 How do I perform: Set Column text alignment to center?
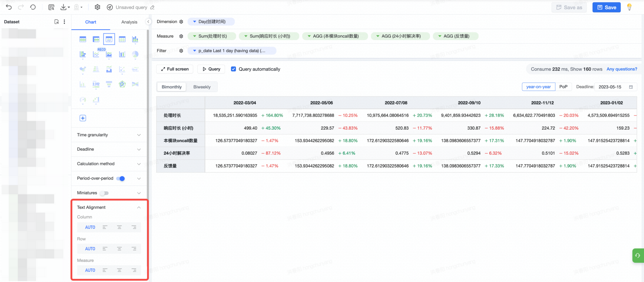[120, 227]
